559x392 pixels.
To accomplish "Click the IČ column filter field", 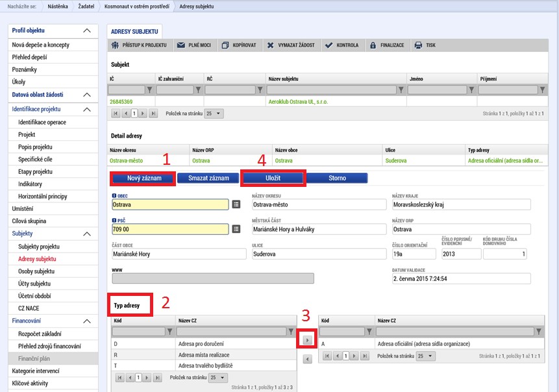I will coord(127,90).
